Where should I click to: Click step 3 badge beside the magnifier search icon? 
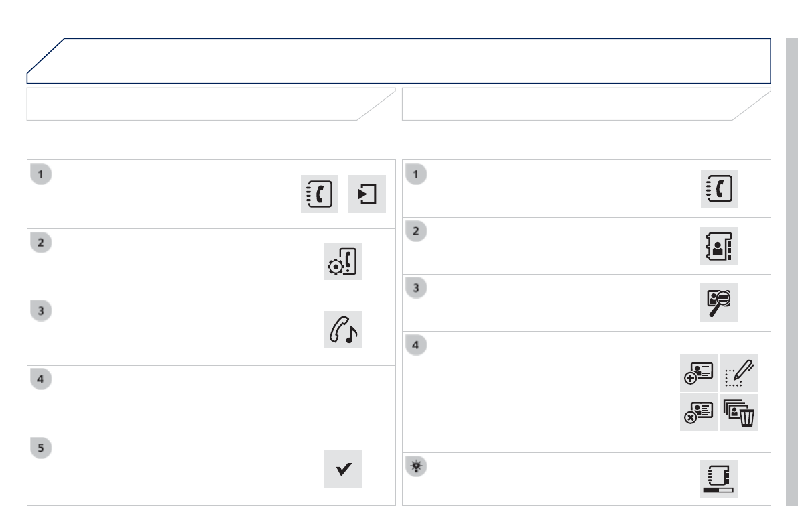click(416, 289)
